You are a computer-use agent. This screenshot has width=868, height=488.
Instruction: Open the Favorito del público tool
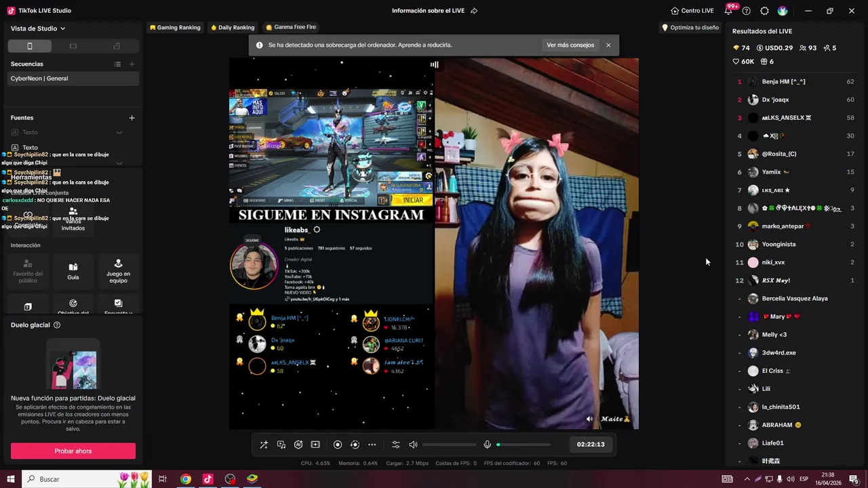(x=28, y=271)
